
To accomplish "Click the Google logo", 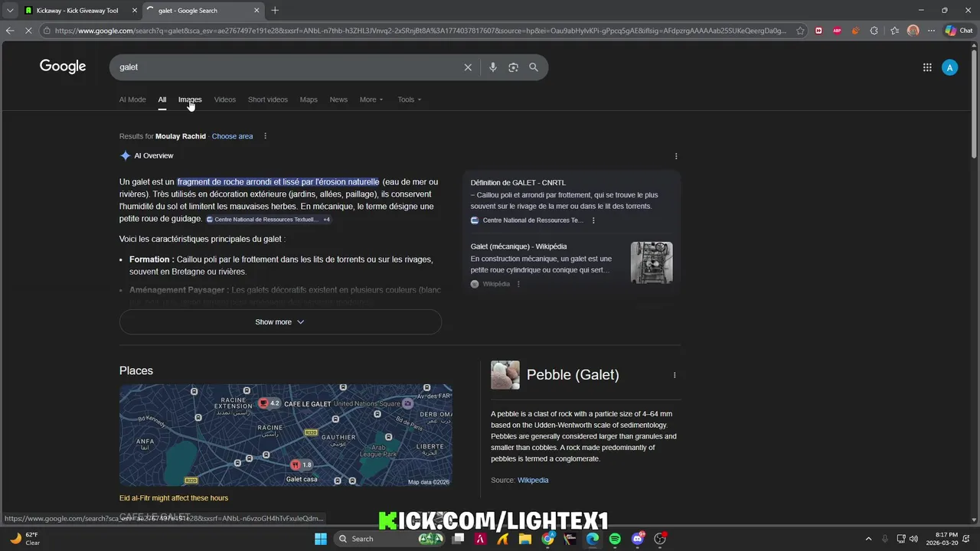I will [x=63, y=67].
